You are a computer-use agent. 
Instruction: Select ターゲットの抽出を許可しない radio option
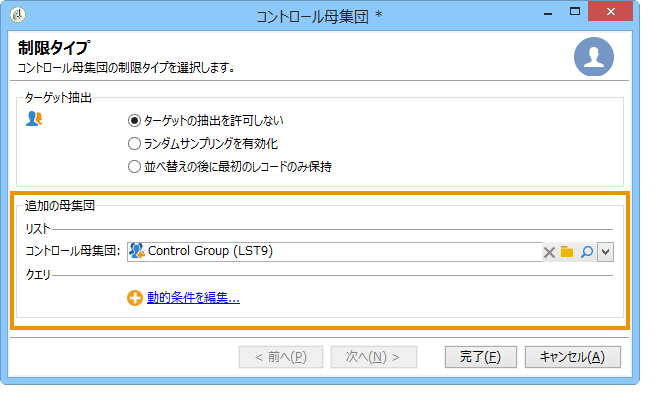pyautogui.click(x=134, y=121)
